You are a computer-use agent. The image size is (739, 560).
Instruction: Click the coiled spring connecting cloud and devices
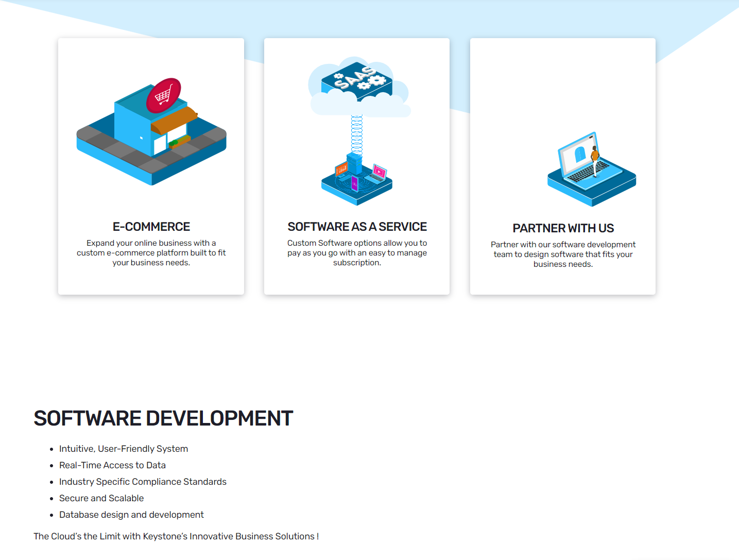click(357, 134)
